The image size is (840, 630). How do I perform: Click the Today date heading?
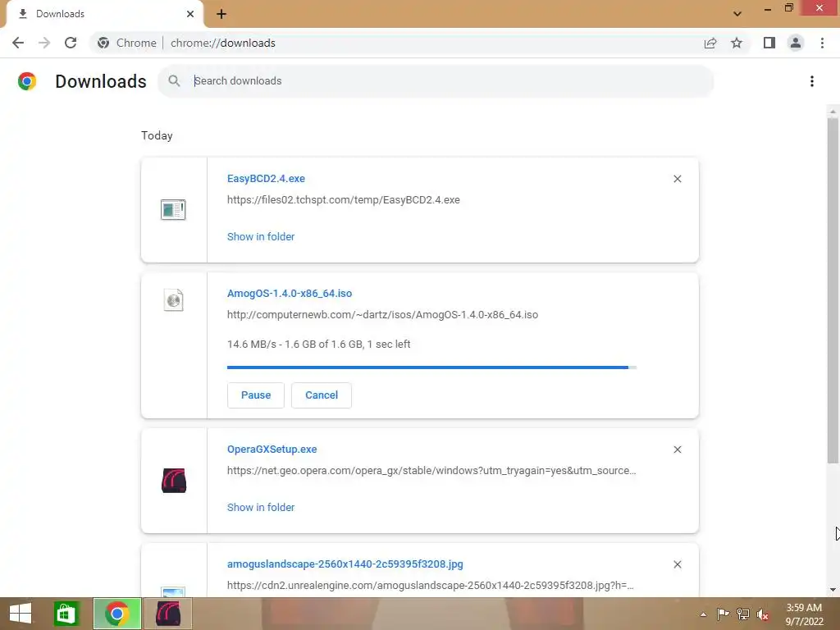[157, 135]
